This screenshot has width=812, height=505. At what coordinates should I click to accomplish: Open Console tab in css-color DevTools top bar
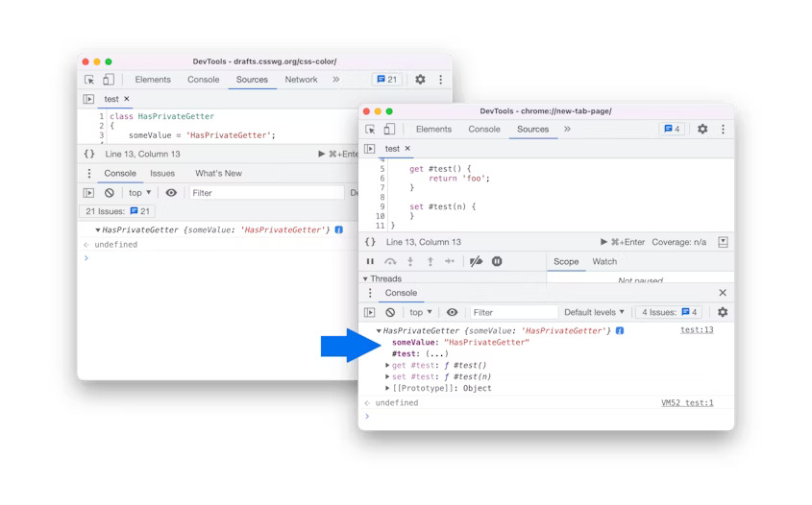tap(203, 80)
